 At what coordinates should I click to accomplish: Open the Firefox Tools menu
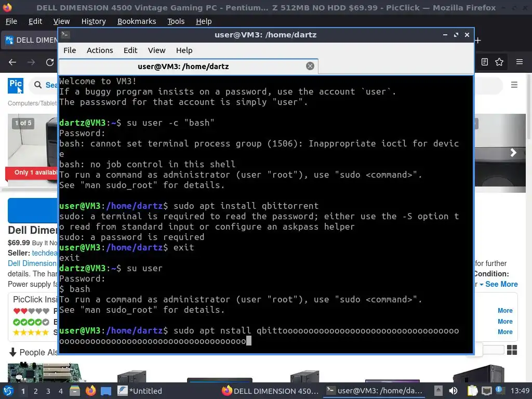(x=176, y=21)
